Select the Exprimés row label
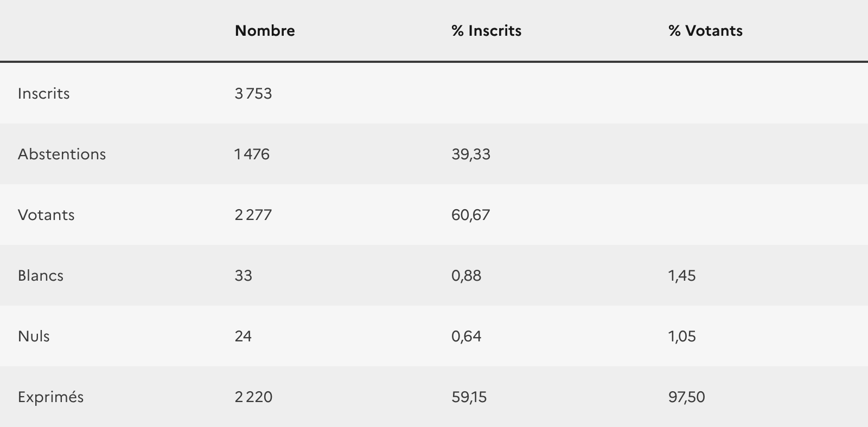Image resolution: width=868 pixels, height=427 pixels. (x=50, y=397)
